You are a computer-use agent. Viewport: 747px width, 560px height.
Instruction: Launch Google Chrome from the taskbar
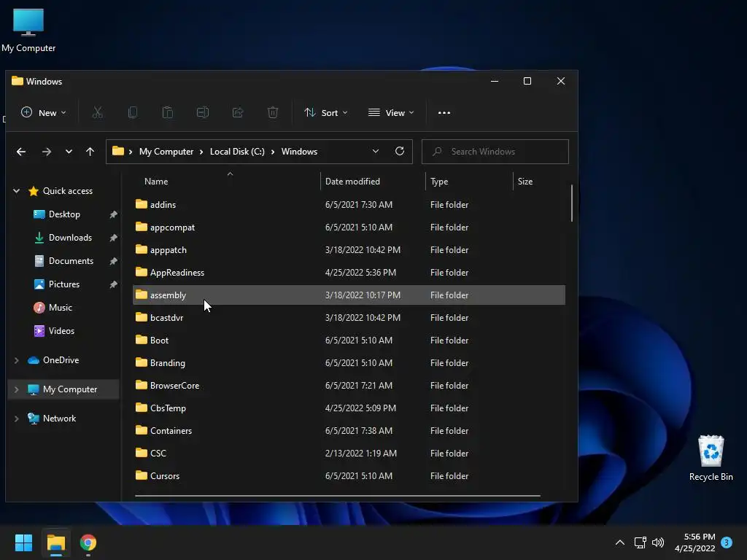click(88, 542)
